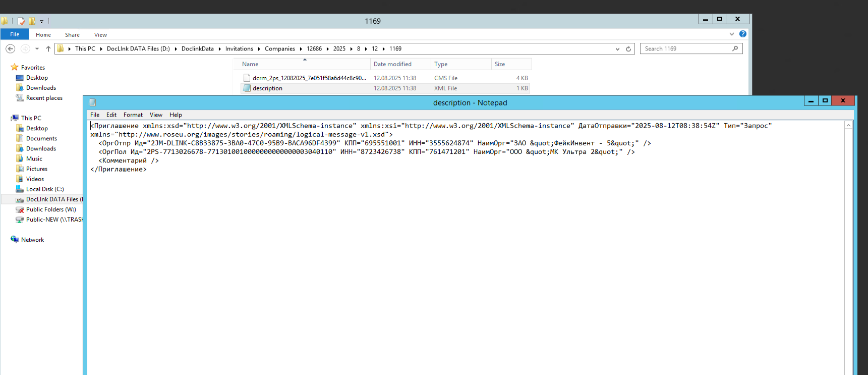Open Quick Access Toolbar customize dropdown
Image resolution: width=868 pixels, height=375 pixels.
[41, 21]
